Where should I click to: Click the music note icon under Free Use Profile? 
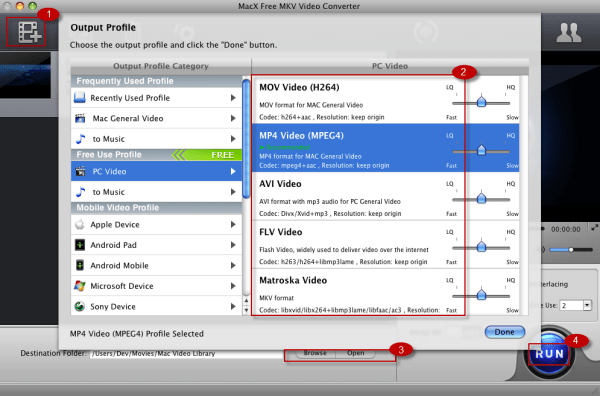80,192
